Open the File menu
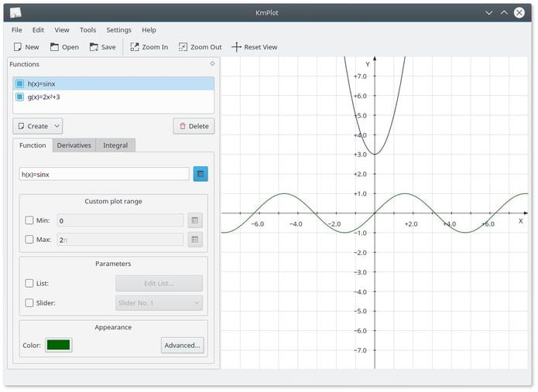 [x=17, y=30]
